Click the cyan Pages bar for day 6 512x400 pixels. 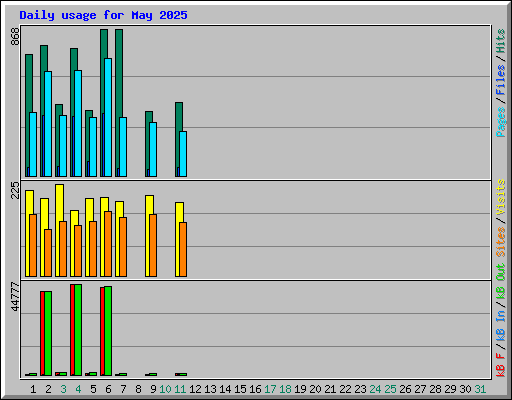(x=108, y=117)
